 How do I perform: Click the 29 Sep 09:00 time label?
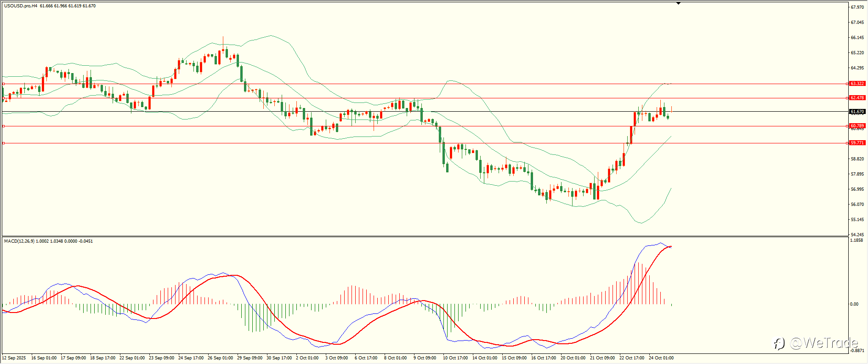point(250,358)
